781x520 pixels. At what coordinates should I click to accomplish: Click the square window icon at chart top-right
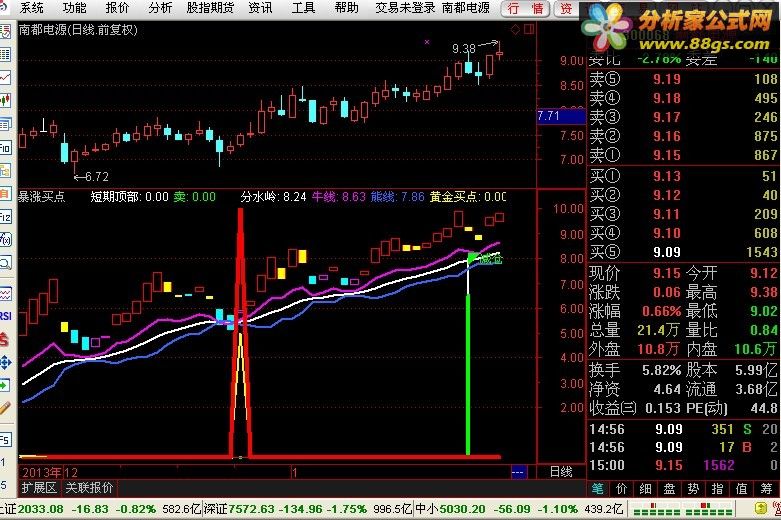click(529, 29)
